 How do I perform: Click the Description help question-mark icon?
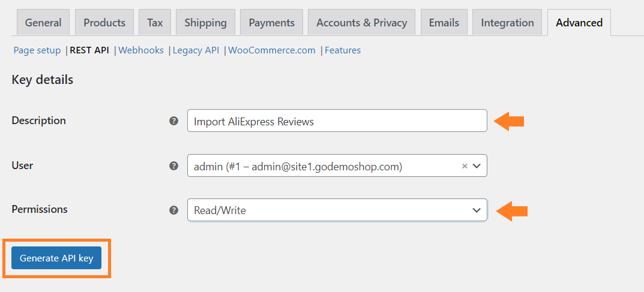coord(174,121)
